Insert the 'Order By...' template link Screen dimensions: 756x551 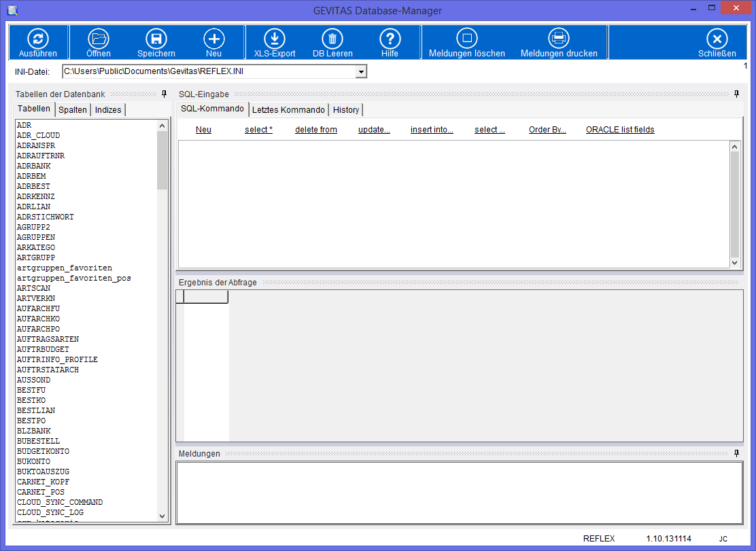point(547,130)
